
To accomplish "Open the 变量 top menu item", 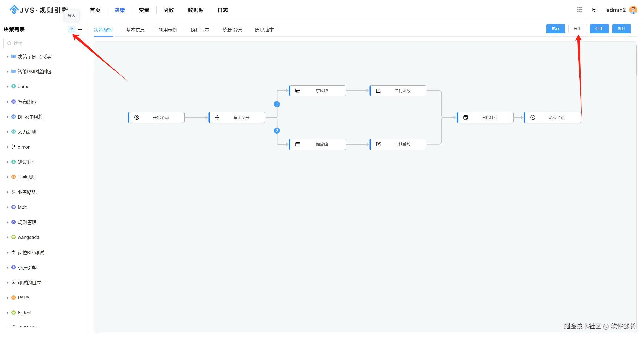I will tap(144, 10).
